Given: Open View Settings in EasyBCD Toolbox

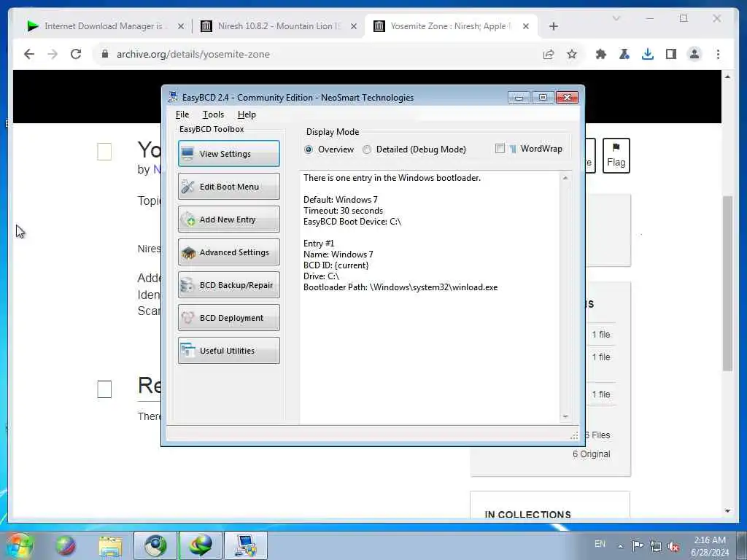Looking at the screenshot, I should (x=228, y=153).
